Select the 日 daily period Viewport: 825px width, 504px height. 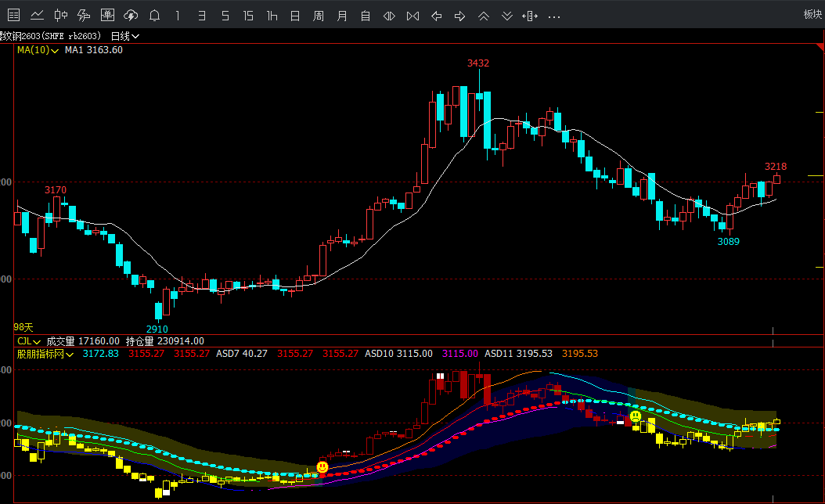click(x=295, y=16)
